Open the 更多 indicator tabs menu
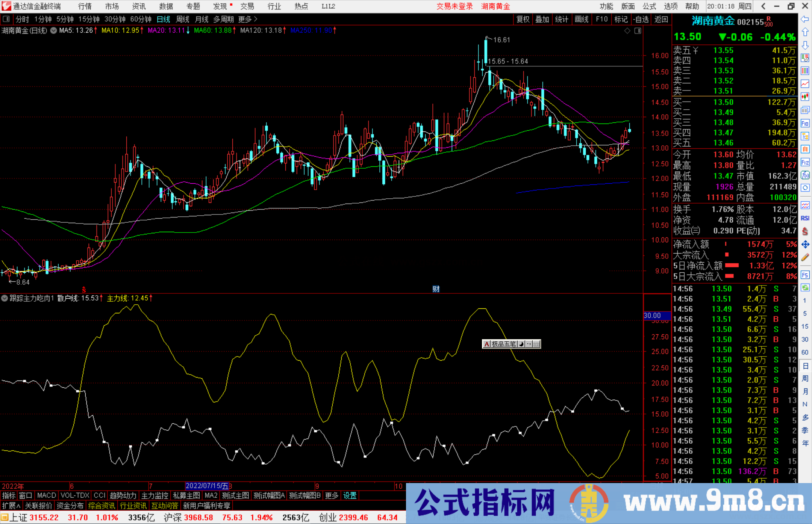This screenshot has width=812, height=524. pyautogui.click(x=332, y=496)
